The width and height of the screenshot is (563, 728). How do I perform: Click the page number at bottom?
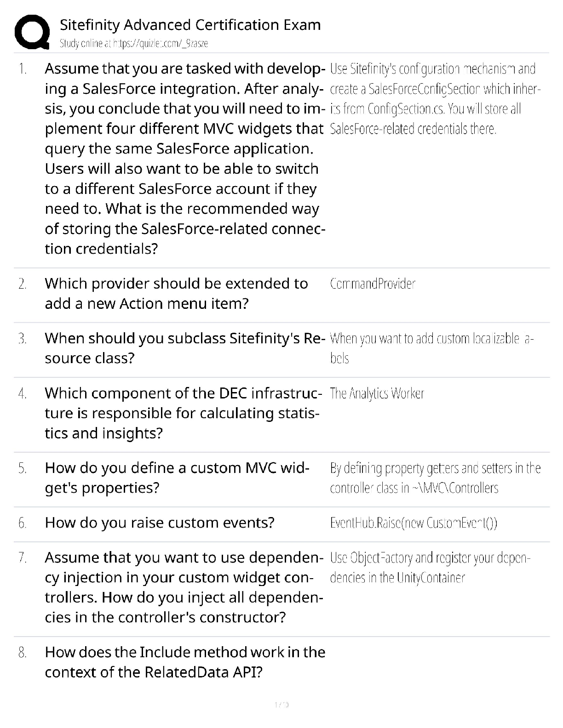[281, 705]
